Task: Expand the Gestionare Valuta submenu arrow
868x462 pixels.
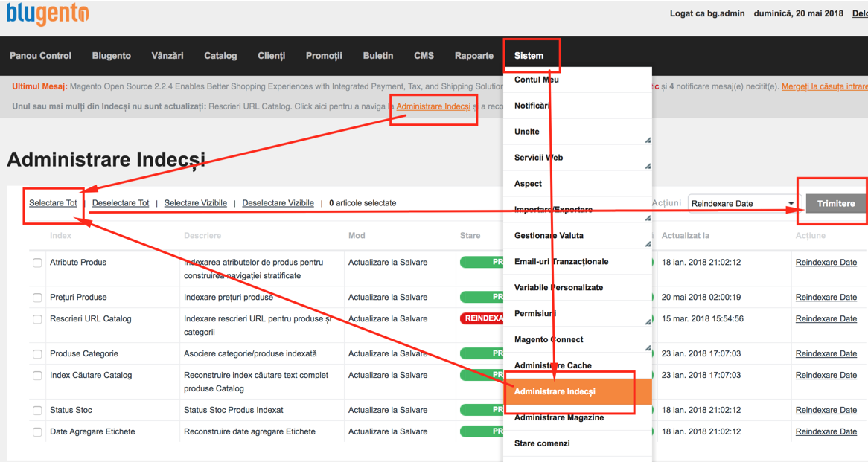Action: point(647,244)
